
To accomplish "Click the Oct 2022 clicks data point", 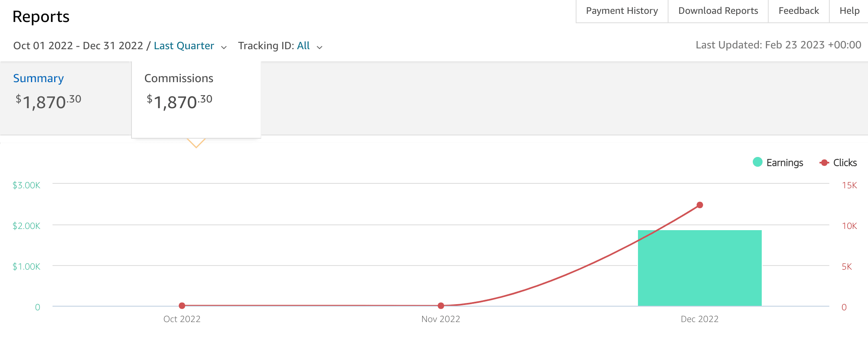I will [182, 305].
